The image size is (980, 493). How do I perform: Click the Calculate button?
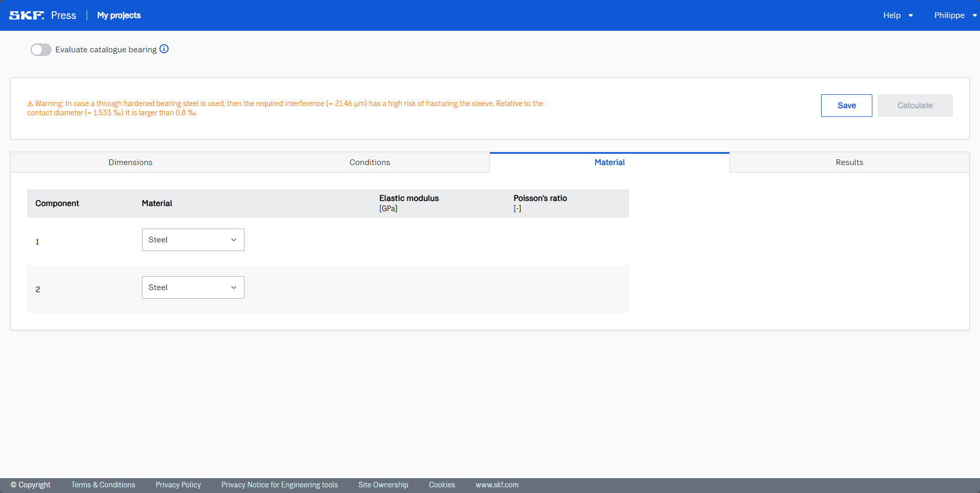[914, 106]
